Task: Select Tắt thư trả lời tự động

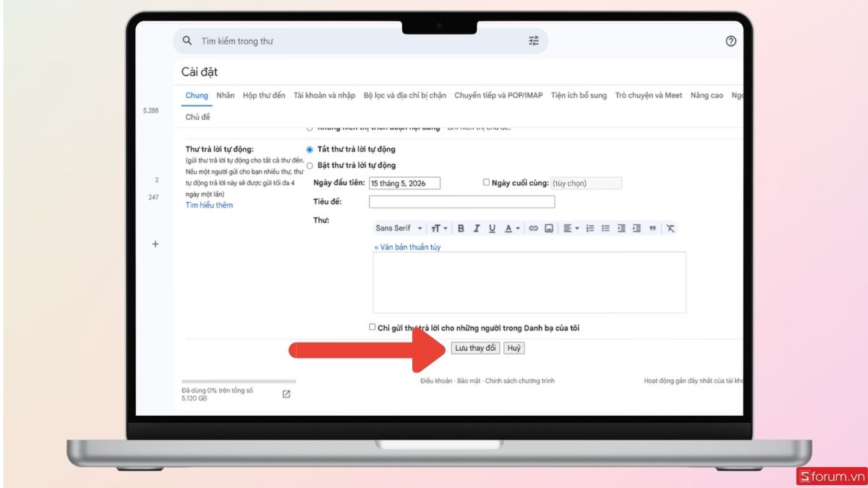Action: coord(310,150)
